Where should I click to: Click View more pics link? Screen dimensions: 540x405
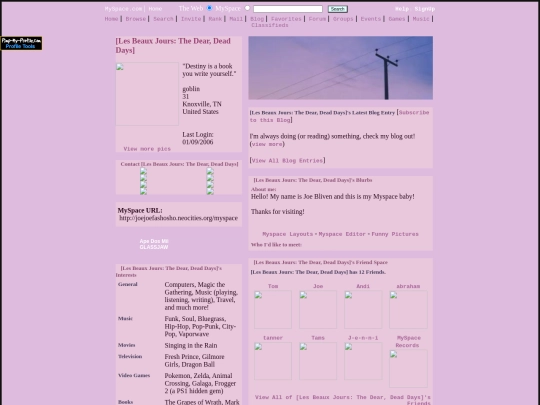tap(147, 149)
